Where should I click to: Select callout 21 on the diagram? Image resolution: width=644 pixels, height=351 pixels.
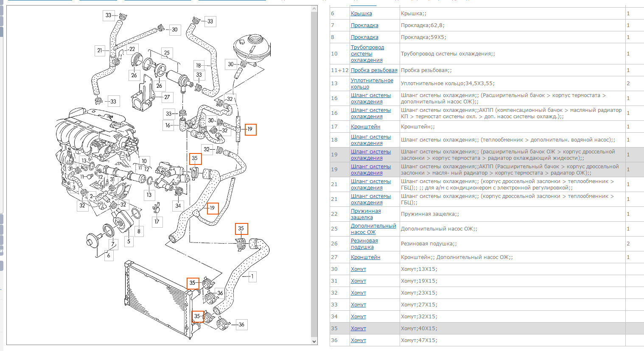tap(99, 50)
